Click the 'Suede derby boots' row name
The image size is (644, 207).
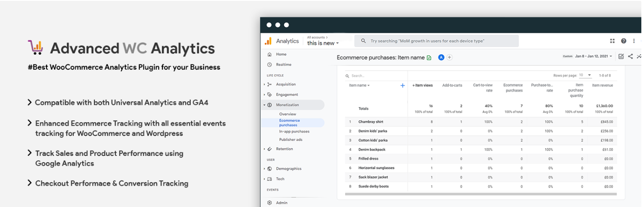click(x=373, y=187)
